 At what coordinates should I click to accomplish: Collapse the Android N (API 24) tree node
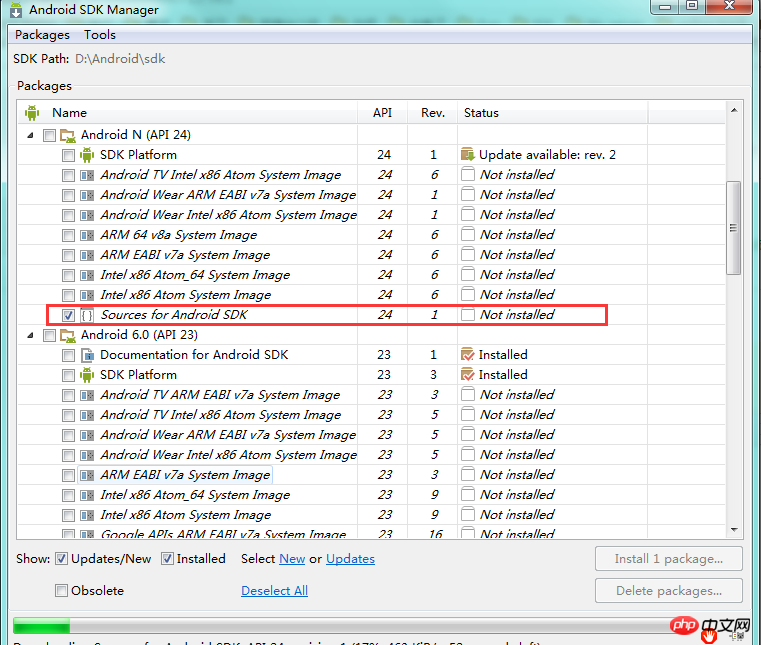(31, 135)
